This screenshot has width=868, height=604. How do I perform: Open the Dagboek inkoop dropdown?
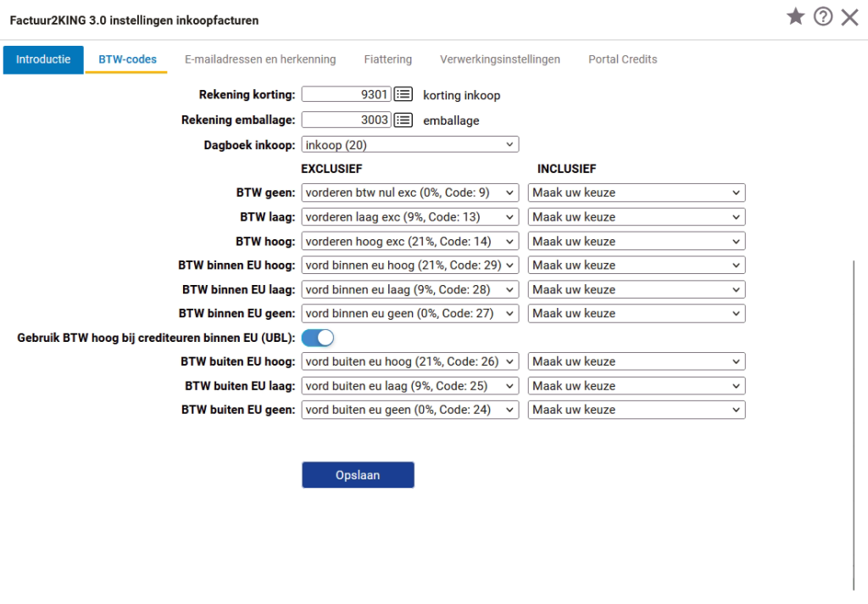click(x=409, y=145)
